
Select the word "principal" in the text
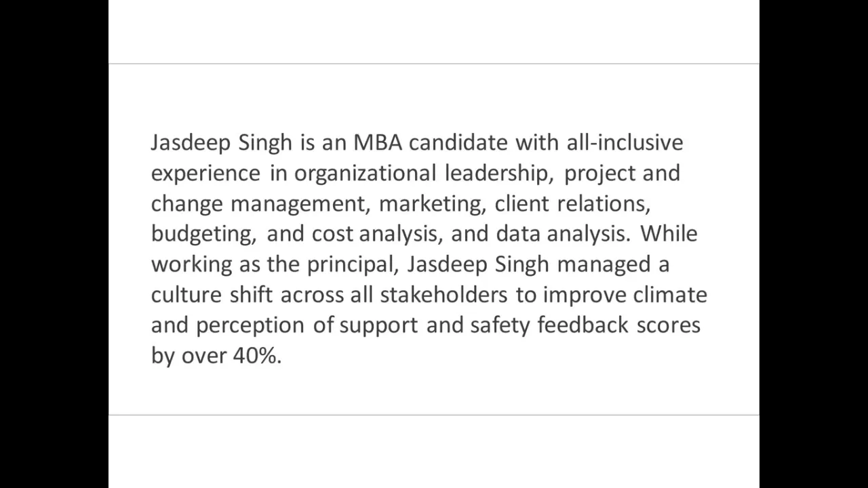pos(350,265)
